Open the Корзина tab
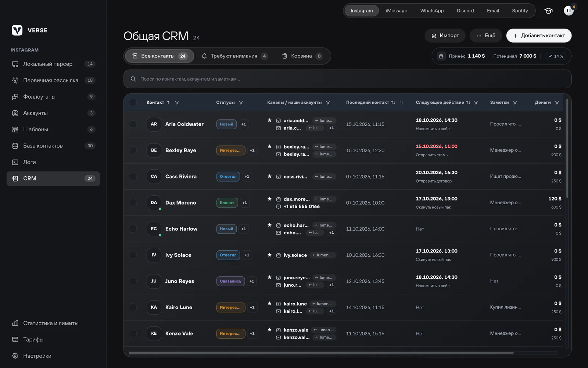The width and height of the screenshot is (588, 368). click(x=302, y=56)
